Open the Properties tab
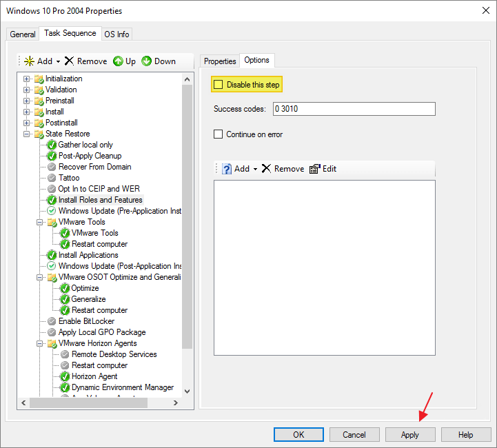 [x=220, y=61]
